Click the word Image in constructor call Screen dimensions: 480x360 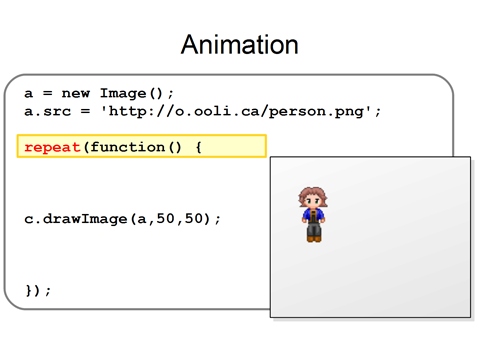pyautogui.click(x=123, y=93)
